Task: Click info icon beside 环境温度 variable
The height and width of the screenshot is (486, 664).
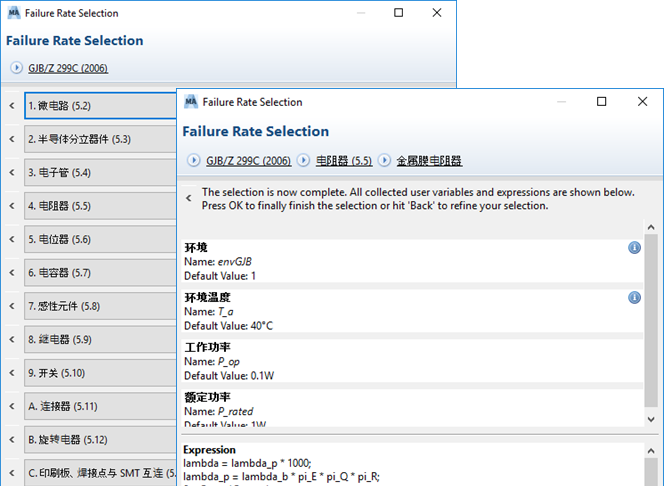Action: [x=634, y=297]
